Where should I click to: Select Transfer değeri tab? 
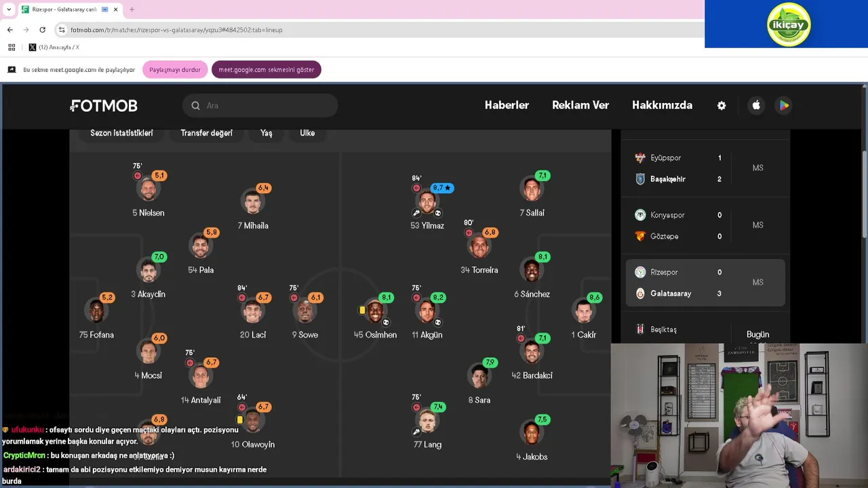click(206, 133)
